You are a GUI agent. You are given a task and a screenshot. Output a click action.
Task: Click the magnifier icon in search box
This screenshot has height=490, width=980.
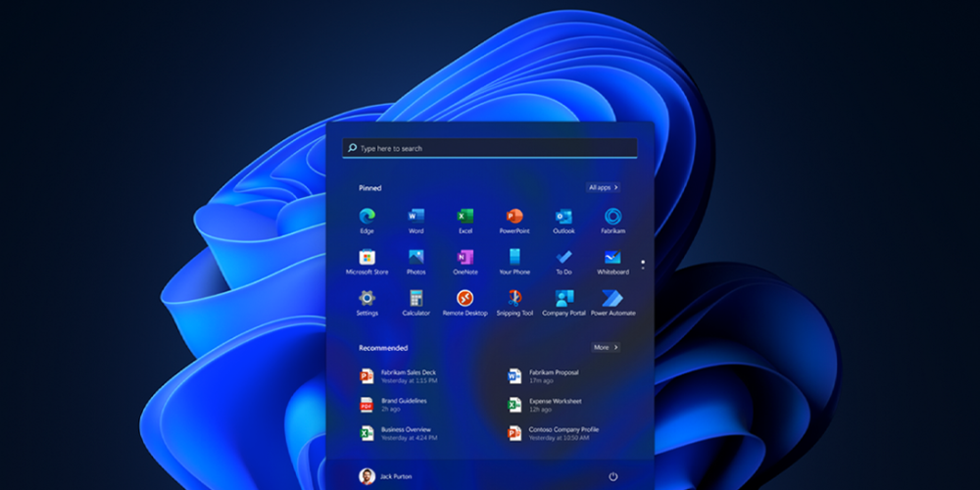coord(353,148)
